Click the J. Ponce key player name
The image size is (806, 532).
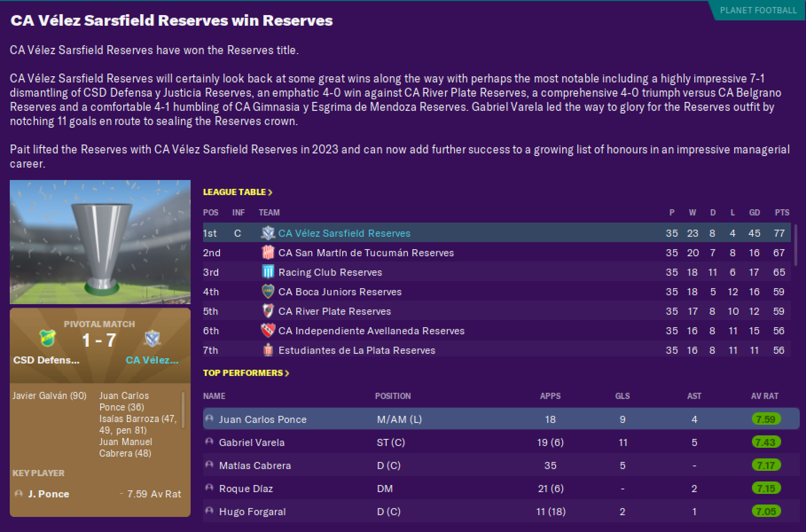coord(48,494)
